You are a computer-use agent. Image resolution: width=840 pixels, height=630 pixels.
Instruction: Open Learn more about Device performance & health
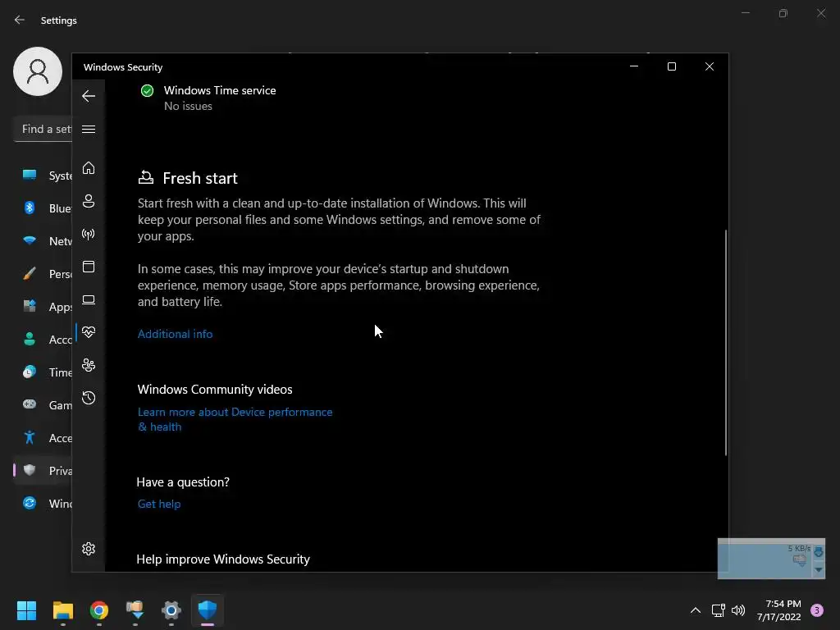tap(235, 419)
